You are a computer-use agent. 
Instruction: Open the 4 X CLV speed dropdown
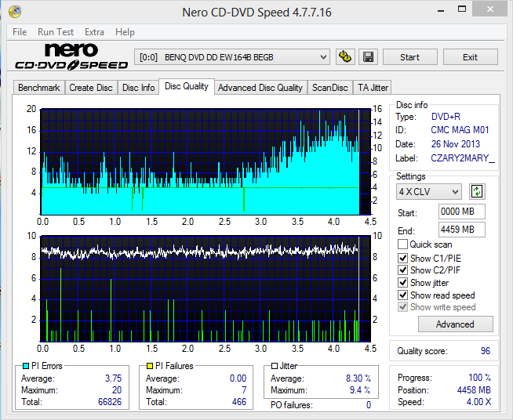pyautogui.click(x=429, y=191)
